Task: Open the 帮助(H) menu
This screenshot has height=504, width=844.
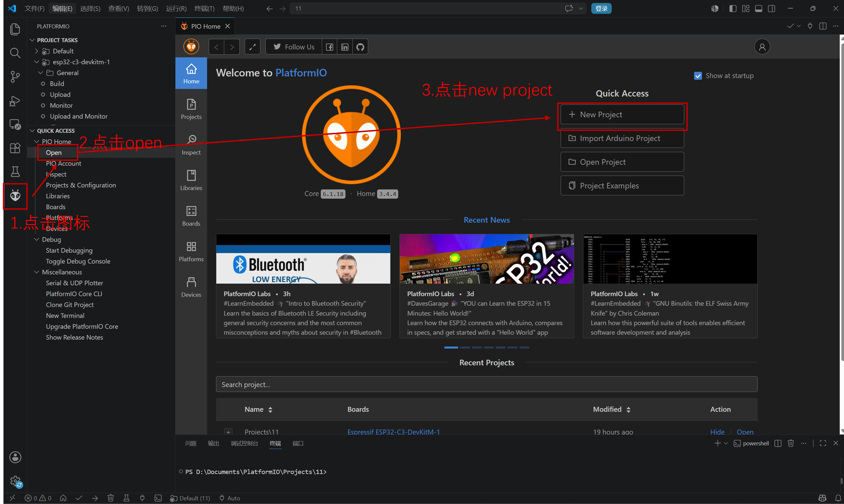Action: 233,9
